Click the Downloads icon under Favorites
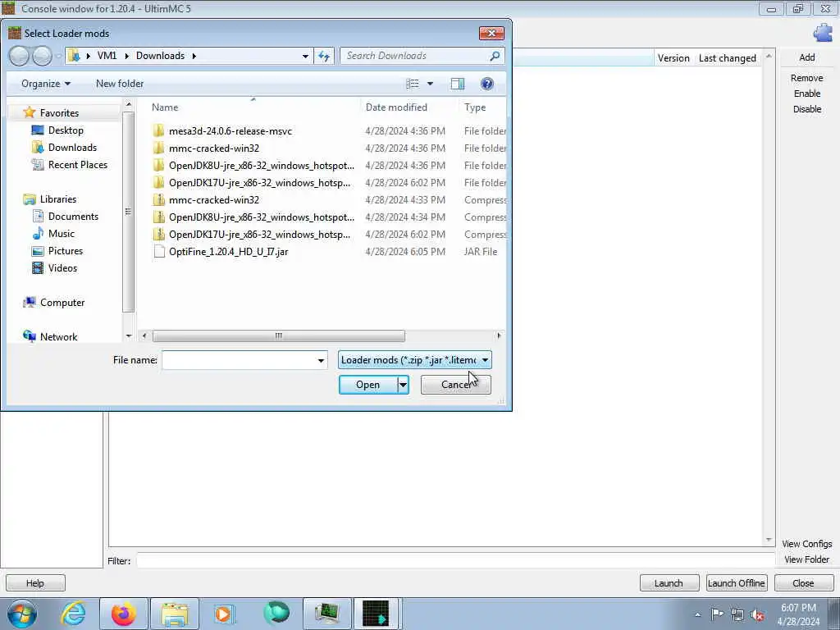 pos(38,148)
